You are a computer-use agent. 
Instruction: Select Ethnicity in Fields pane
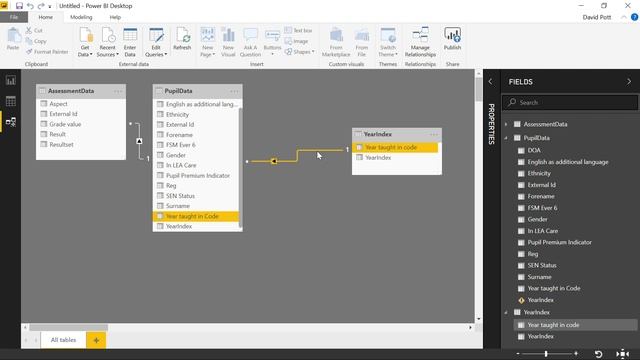tap(539, 173)
